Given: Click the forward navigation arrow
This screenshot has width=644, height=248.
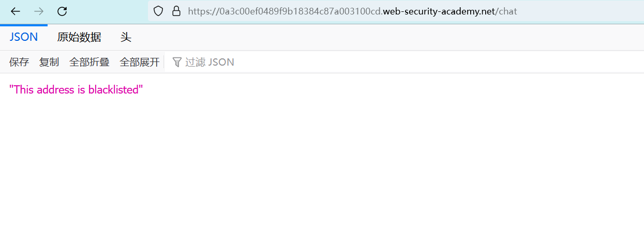Looking at the screenshot, I should (x=39, y=11).
